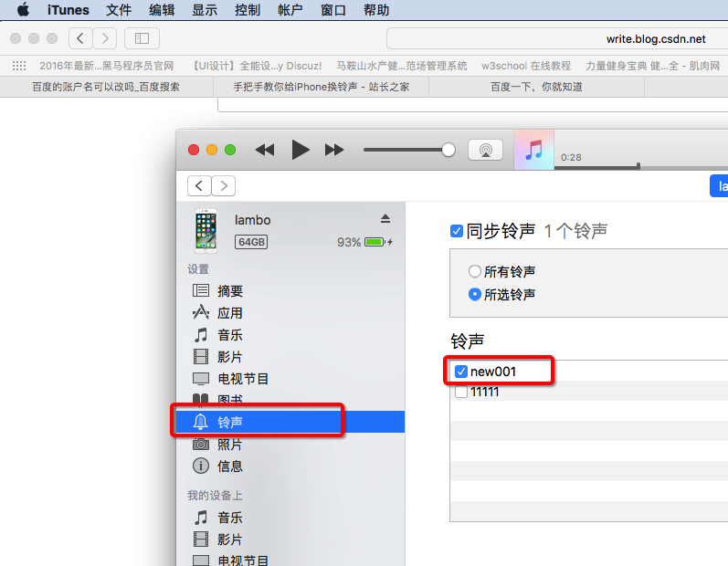Open the 帐户 menu
Image resolution: width=728 pixels, height=566 pixels.
(x=290, y=10)
